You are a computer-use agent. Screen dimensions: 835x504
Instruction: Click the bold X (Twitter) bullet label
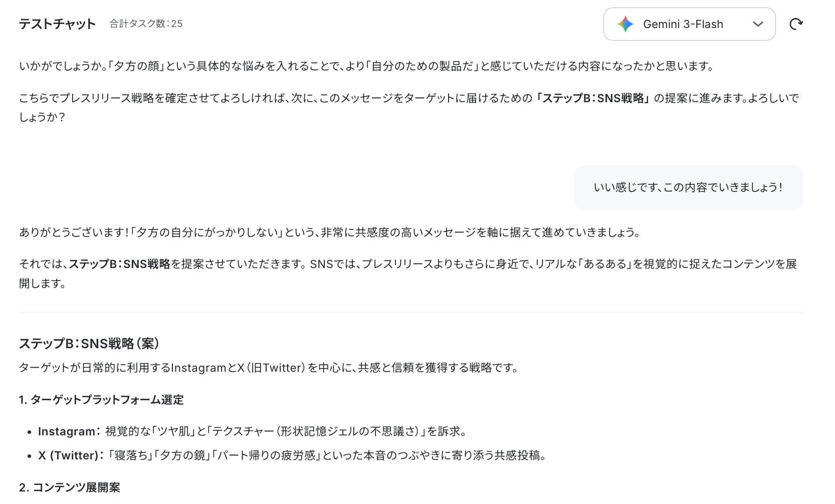click(68, 455)
